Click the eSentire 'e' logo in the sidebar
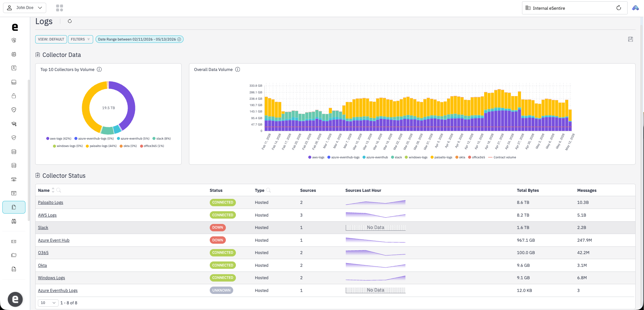Viewport: 644px width, 310px height. click(15, 27)
